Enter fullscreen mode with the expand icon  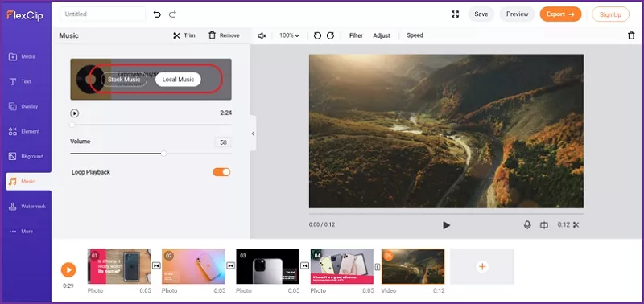455,14
